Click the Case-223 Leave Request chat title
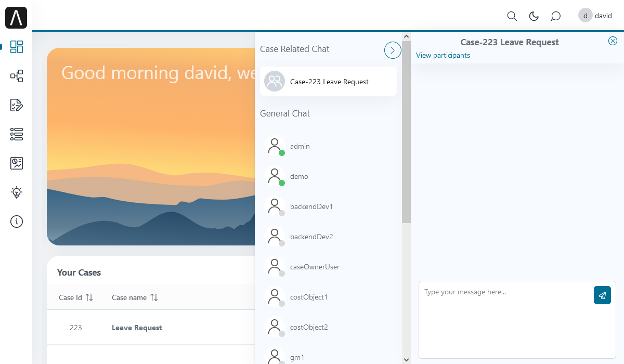The image size is (624, 364). (510, 42)
